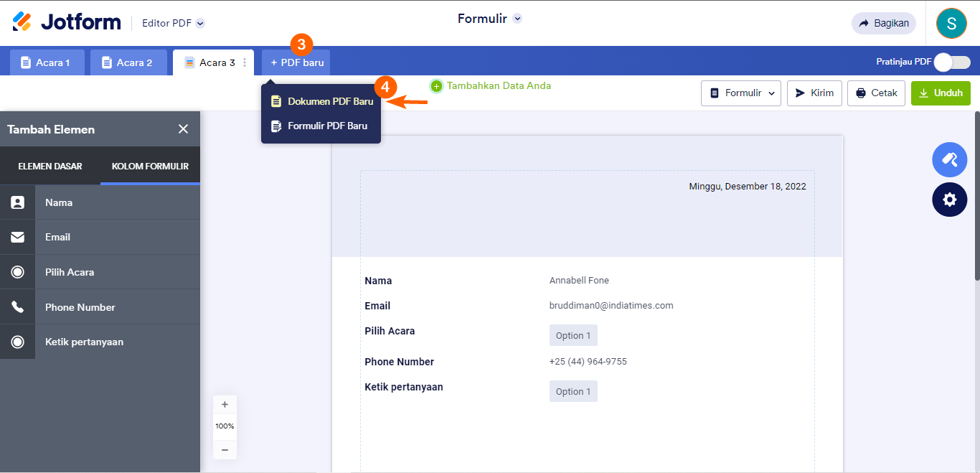Image resolution: width=980 pixels, height=473 pixels.
Task: Add the Phone Number field element
Action: click(x=100, y=307)
